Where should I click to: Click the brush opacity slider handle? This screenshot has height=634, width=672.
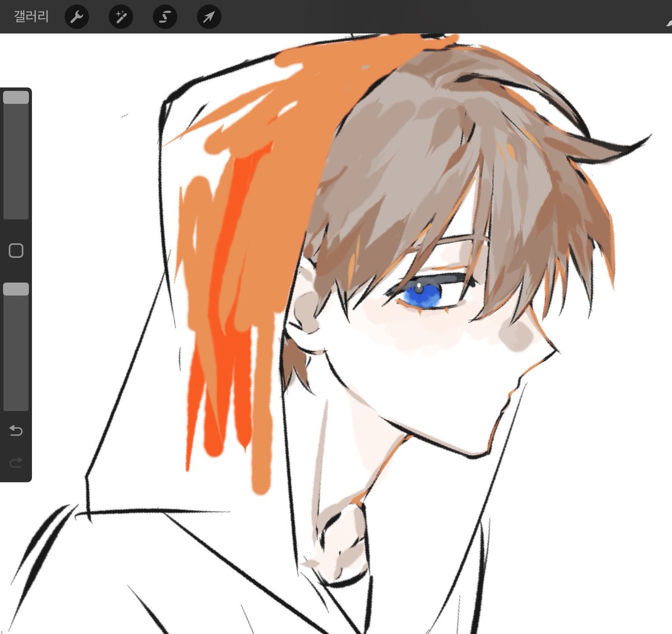(16, 289)
